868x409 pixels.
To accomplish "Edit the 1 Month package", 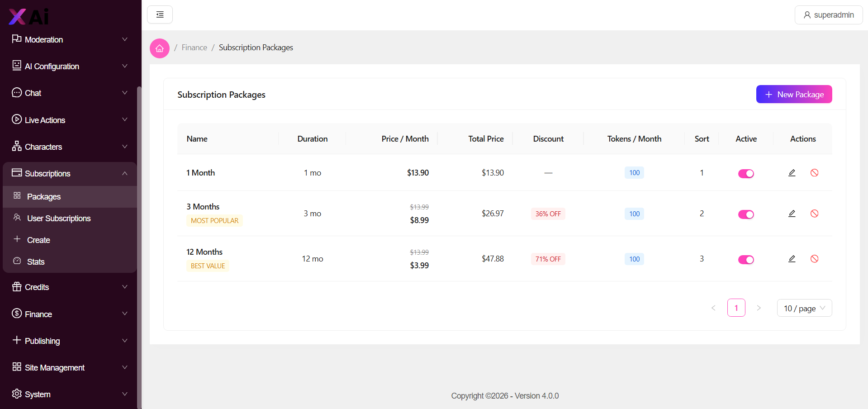I will (x=792, y=173).
